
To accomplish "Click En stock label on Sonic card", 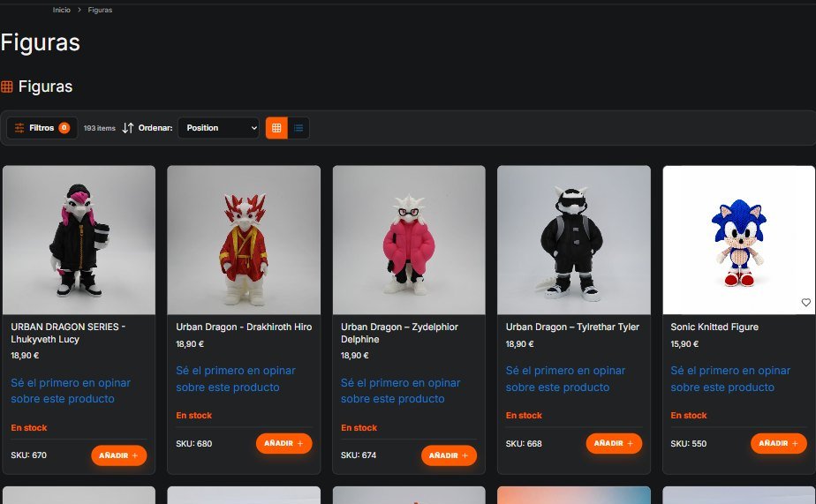I will tap(689, 416).
